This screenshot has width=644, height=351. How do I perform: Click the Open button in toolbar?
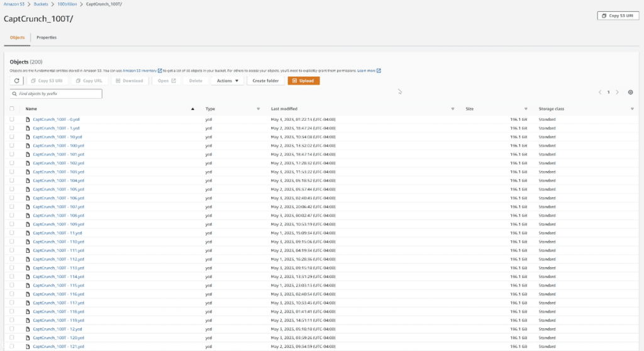[x=166, y=81]
